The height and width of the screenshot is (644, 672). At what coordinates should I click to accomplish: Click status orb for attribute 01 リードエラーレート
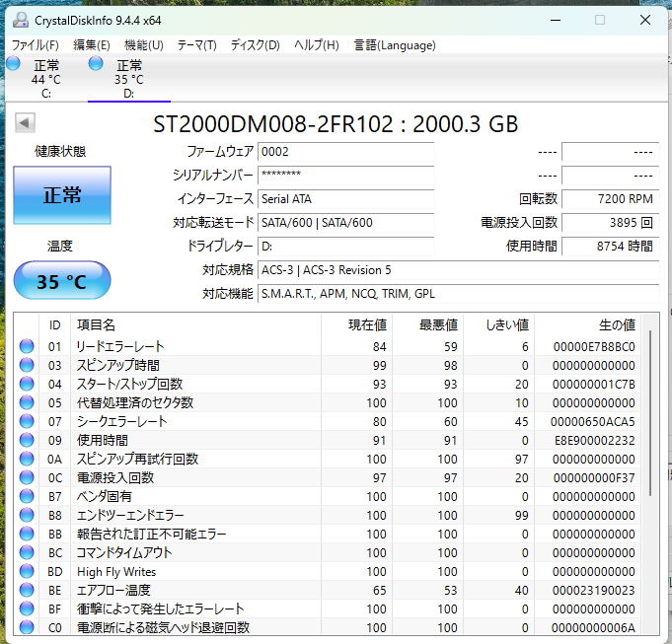27,346
